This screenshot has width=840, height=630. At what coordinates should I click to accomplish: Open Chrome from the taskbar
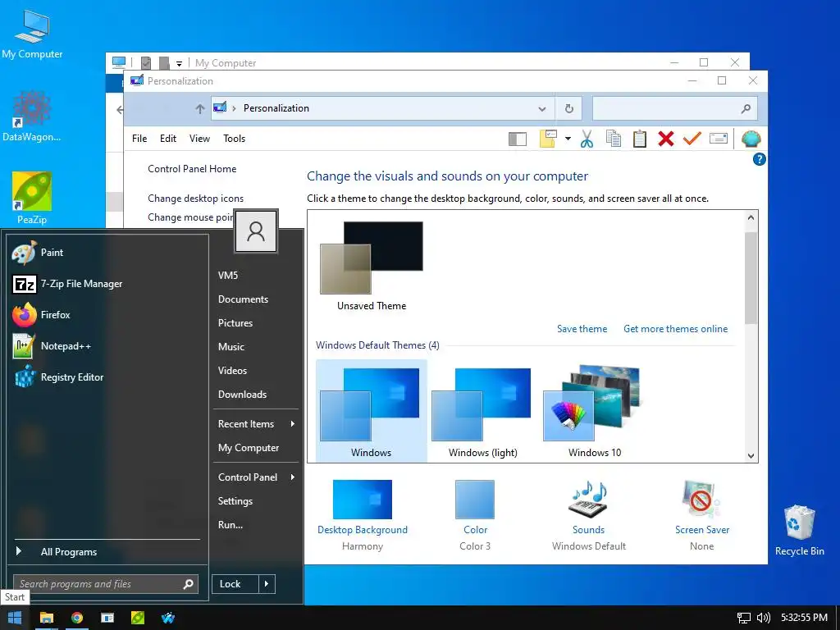77,618
